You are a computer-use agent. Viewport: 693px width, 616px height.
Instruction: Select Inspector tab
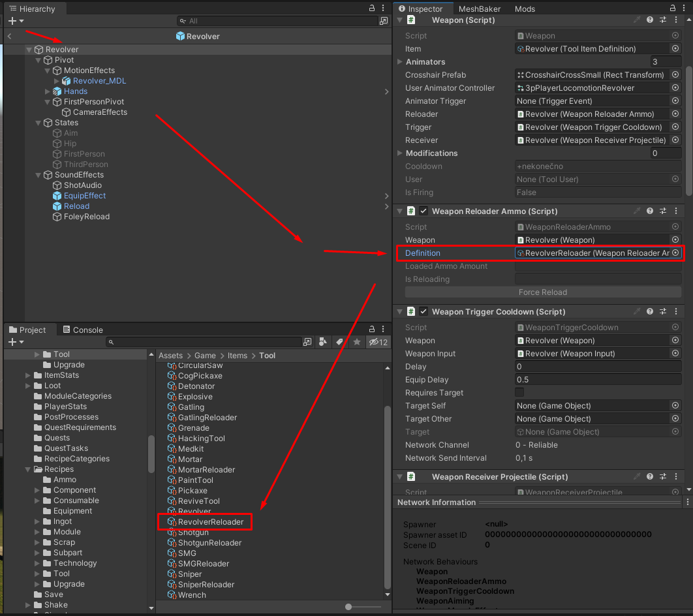point(421,9)
